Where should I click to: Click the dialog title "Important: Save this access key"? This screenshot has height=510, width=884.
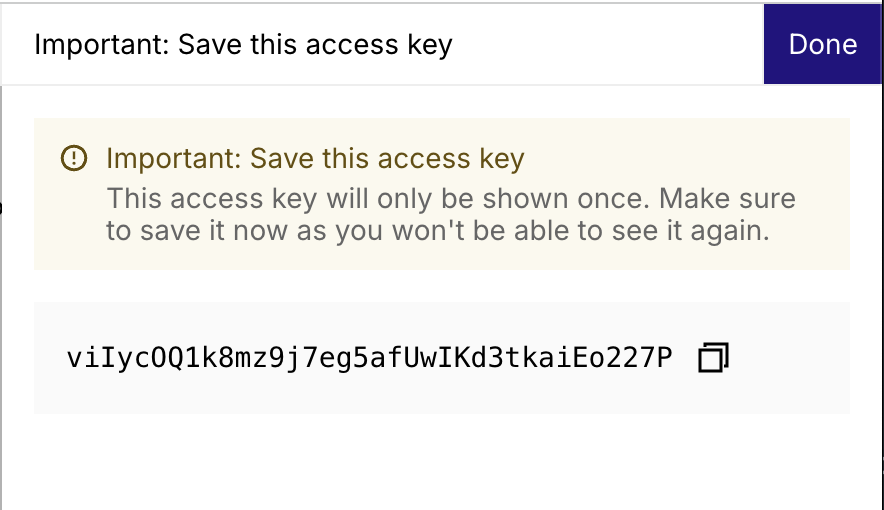coord(243,45)
